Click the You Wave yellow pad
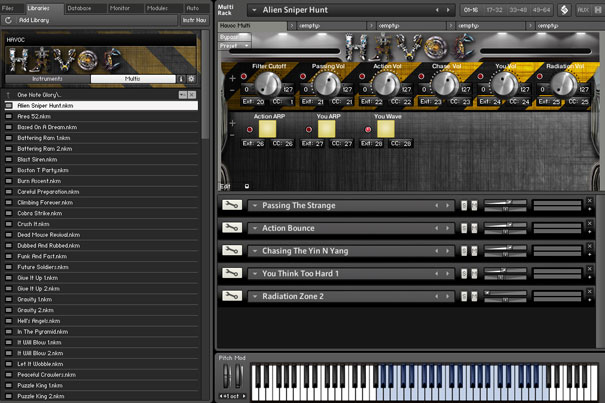Image resolution: width=605 pixels, height=403 pixels. (x=387, y=129)
